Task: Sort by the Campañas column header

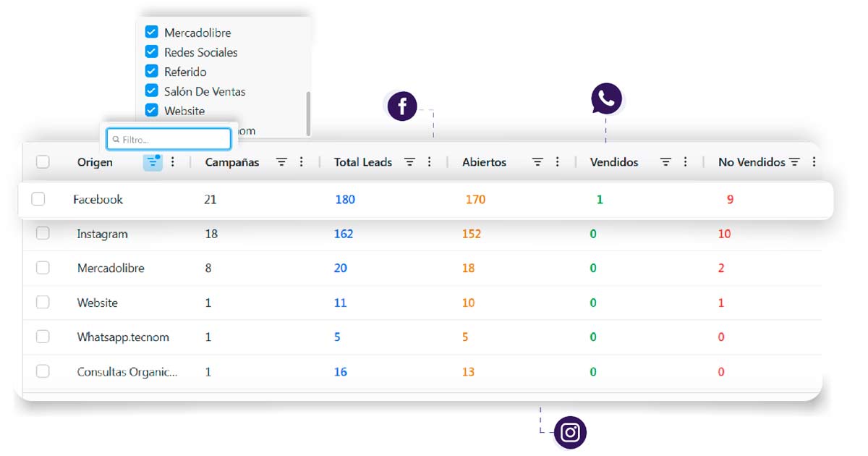Action: pos(231,162)
